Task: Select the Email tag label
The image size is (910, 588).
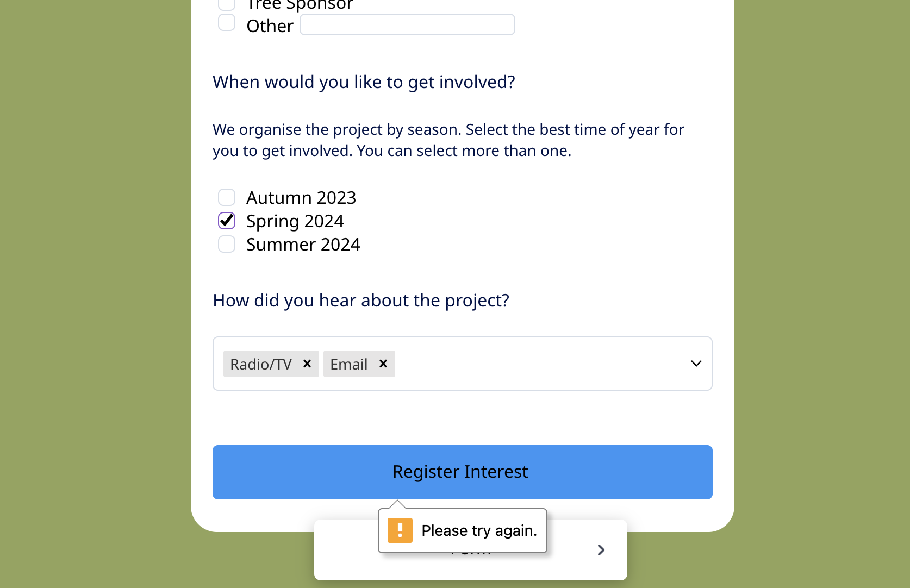Action: click(349, 364)
